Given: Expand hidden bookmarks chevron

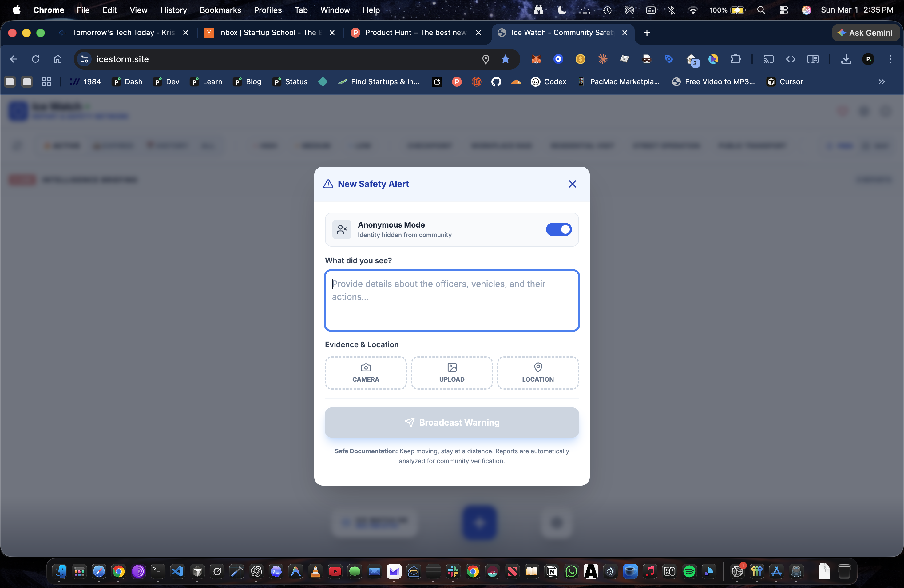Looking at the screenshot, I should [x=882, y=82].
